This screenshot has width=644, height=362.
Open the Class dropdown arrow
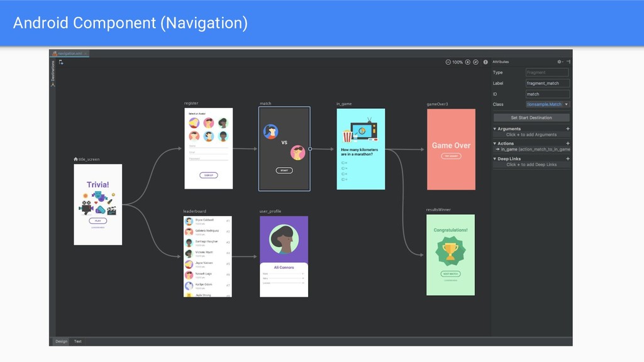tap(567, 104)
